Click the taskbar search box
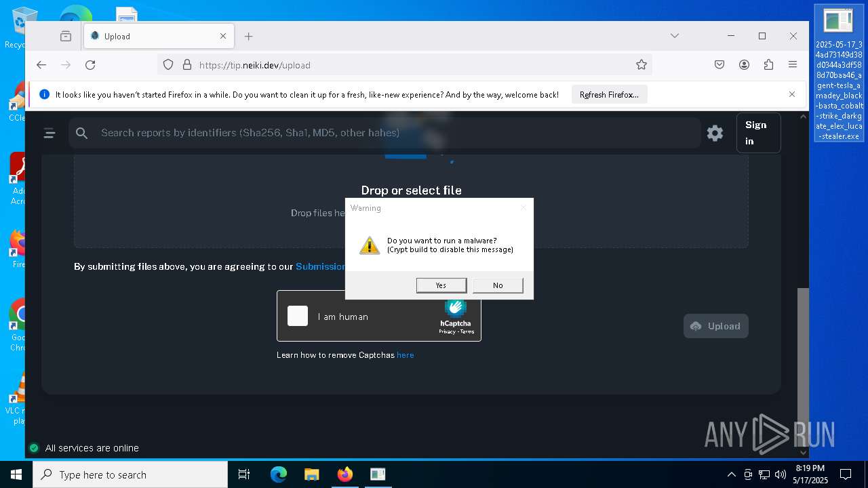The height and width of the screenshot is (488, 868). (130, 474)
